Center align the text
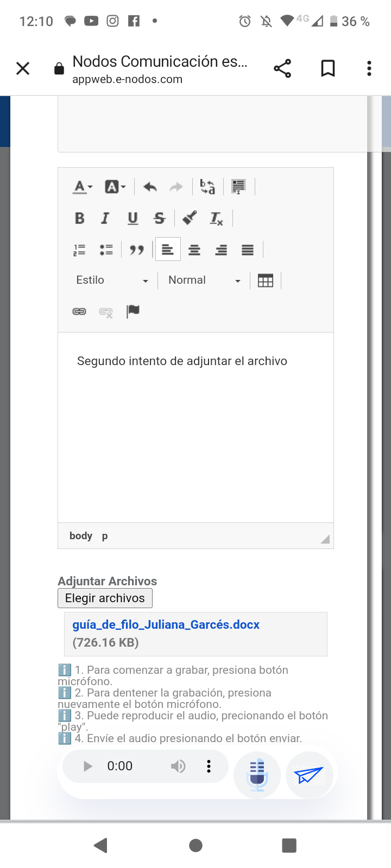Image resolution: width=391 pixels, height=868 pixels. pos(194,250)
